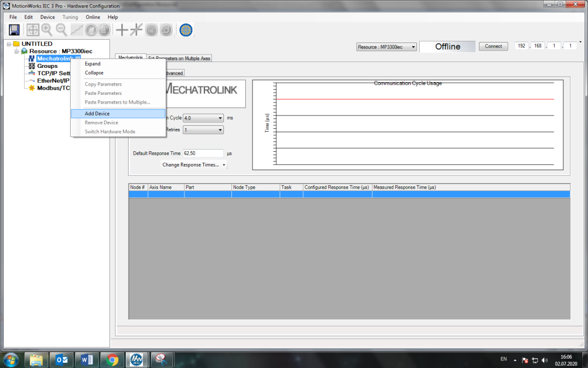Open Windows Start menu orb
This screenshot has height=368, width=588.
10,360
